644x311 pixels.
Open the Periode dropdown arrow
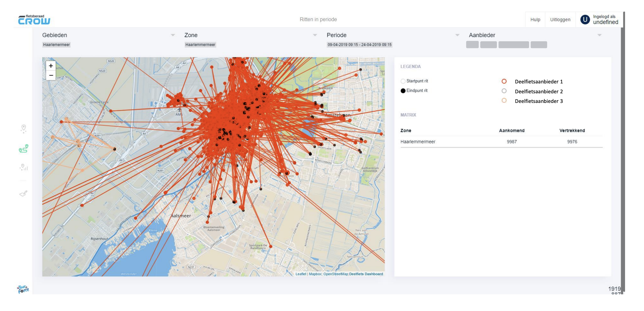point(457,35)
